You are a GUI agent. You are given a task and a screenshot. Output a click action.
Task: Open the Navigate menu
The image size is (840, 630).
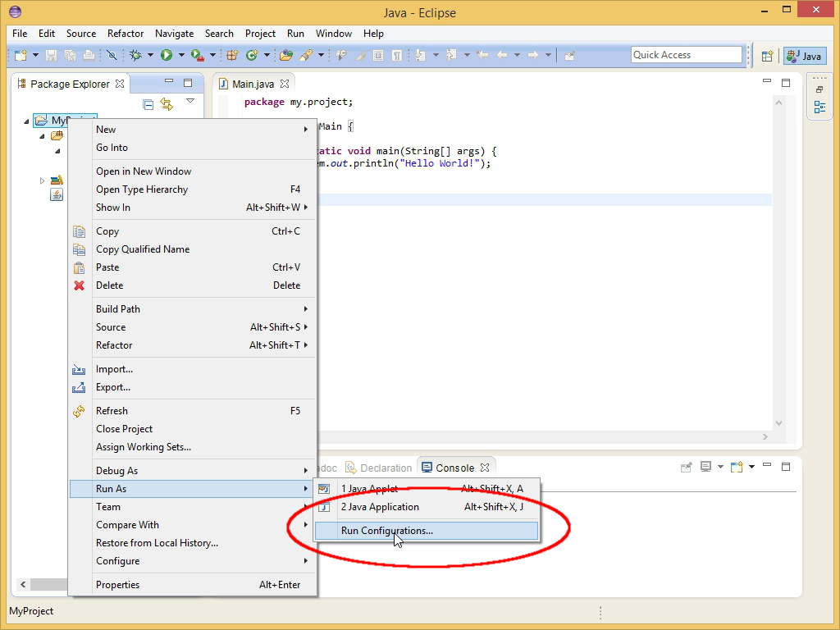[x=174, y=33]
